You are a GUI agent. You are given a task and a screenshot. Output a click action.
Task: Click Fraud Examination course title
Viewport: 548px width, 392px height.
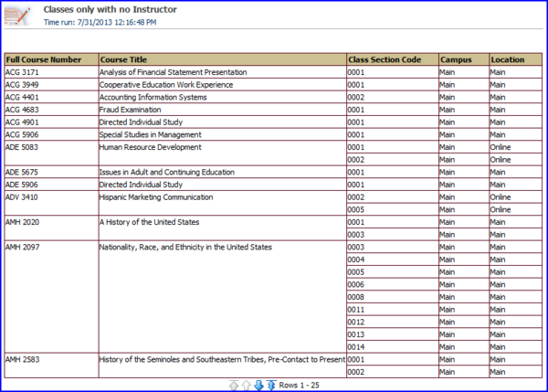tap(130, 110)
